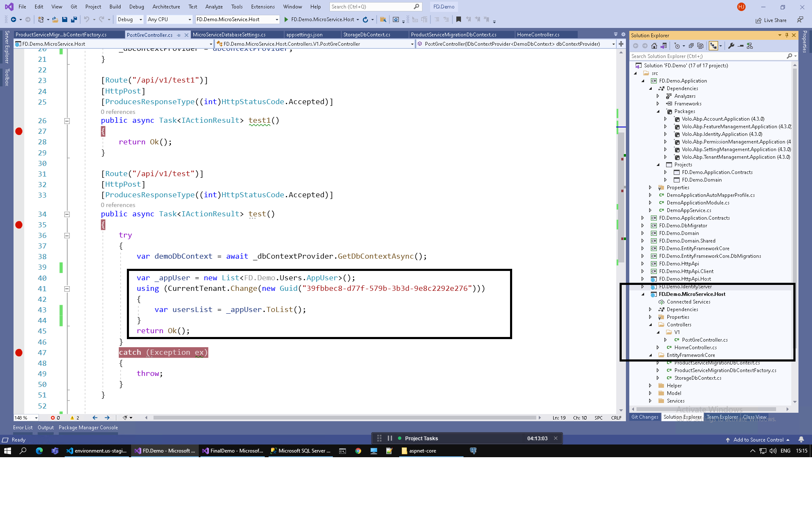Image resolution: width=812 pixels, height=508 pixels.
Task: Click the Live Share icon
Action: (x=759, y=20)
